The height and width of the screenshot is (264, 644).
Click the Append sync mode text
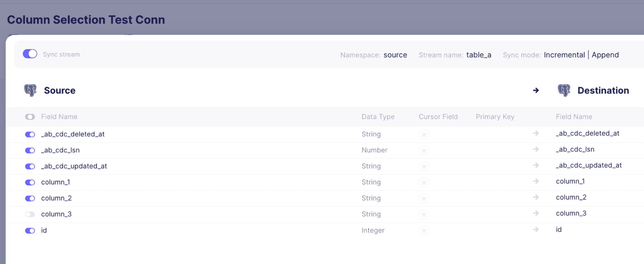(x=605, y=55)
